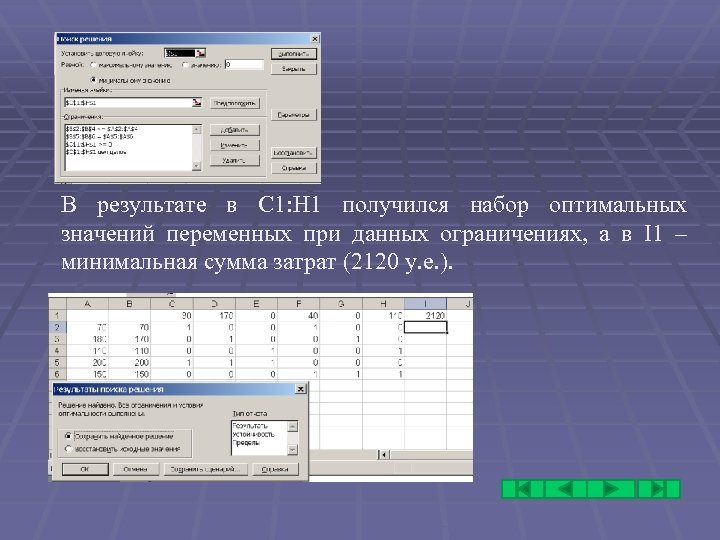
Task: Click the selected empty cell I2
Action: (x=425, y=327)
